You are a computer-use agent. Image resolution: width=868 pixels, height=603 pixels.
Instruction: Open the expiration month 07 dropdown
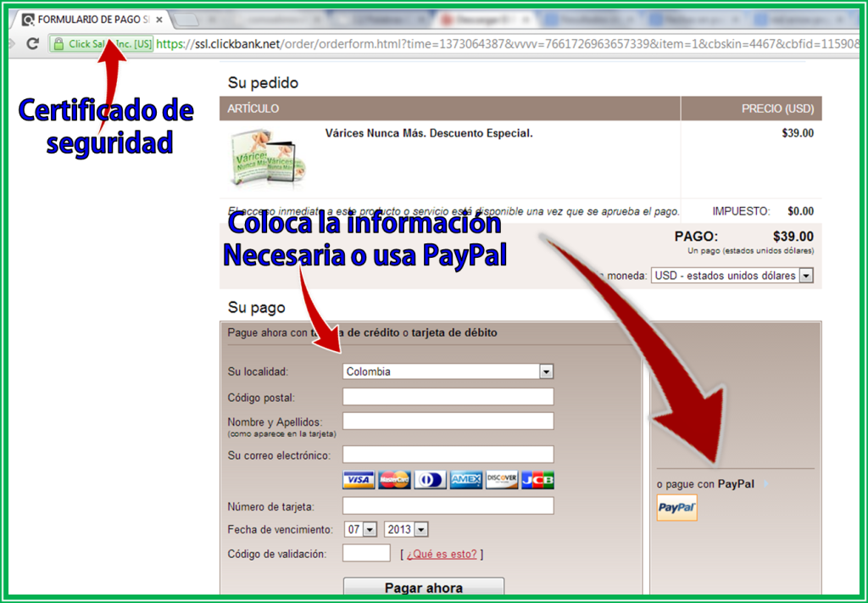(360, 529)
